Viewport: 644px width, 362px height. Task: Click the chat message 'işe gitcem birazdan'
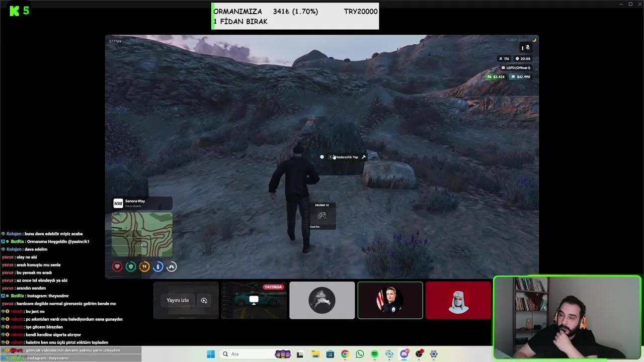click(44, 327)
